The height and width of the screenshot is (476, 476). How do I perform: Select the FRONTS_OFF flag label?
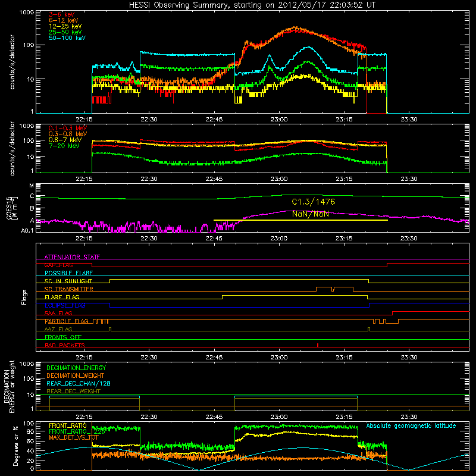(63, 337)
